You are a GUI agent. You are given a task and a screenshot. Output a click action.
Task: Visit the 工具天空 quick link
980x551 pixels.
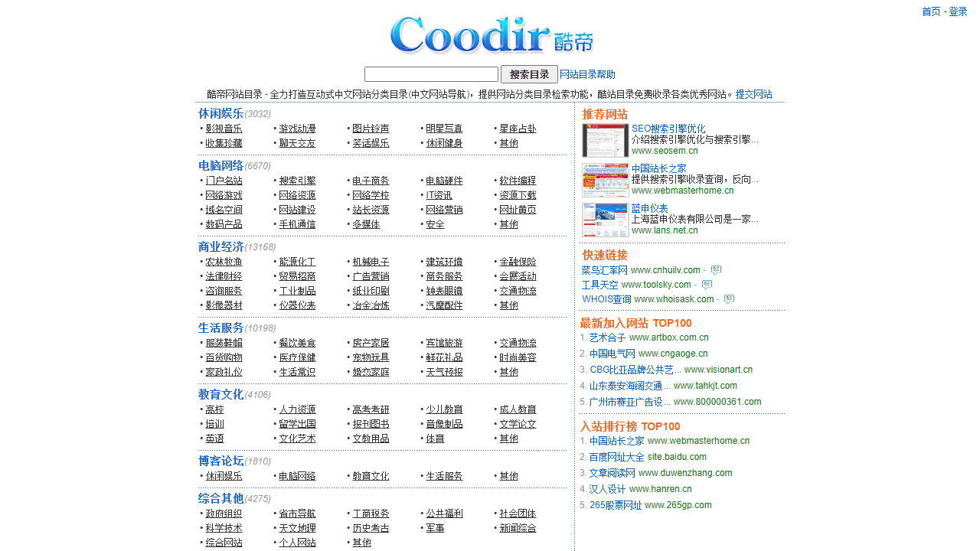click(x=599, y=285)
